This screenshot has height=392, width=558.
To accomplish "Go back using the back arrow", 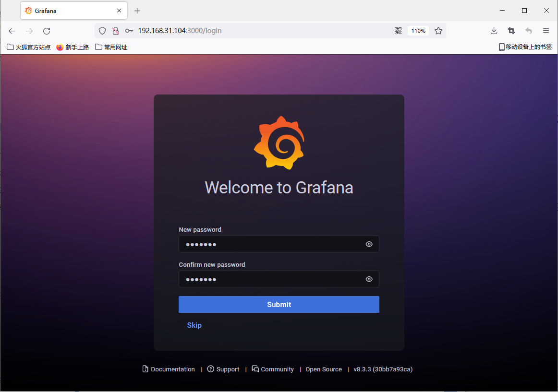I will coord(12,31).
